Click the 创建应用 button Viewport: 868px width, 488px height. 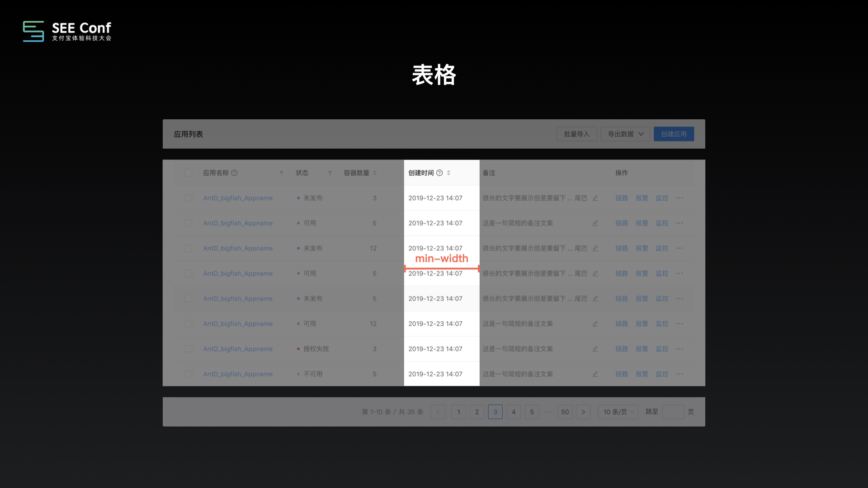pos(674,134)
